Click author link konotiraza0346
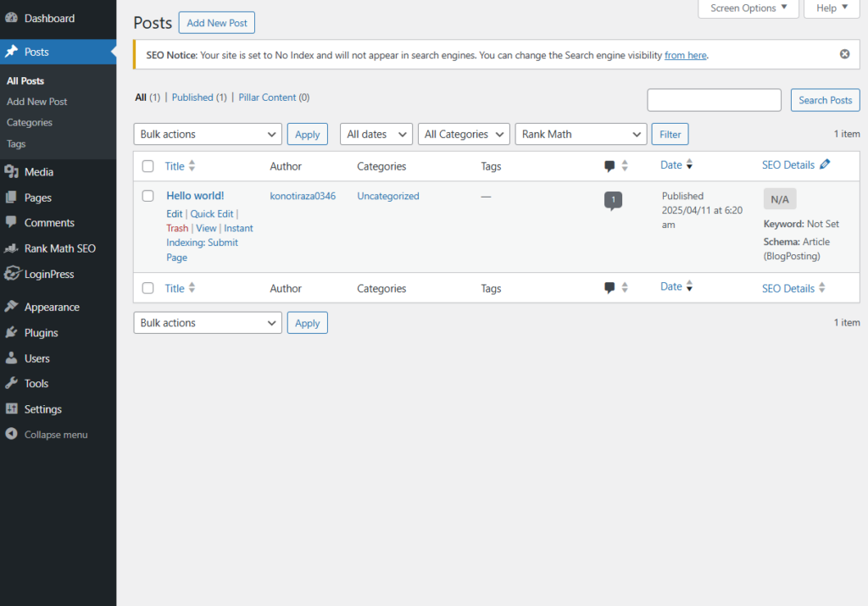 (x=303, y=196)
